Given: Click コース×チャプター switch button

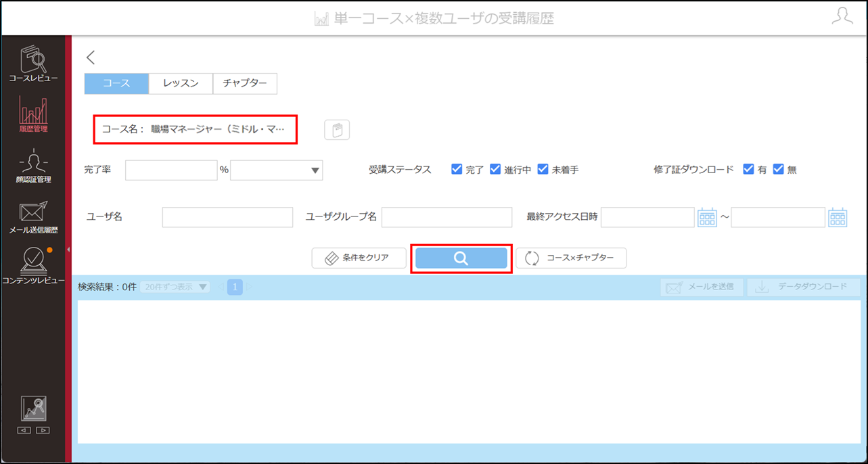Looking at the screenshot, I should click(571, 258).
